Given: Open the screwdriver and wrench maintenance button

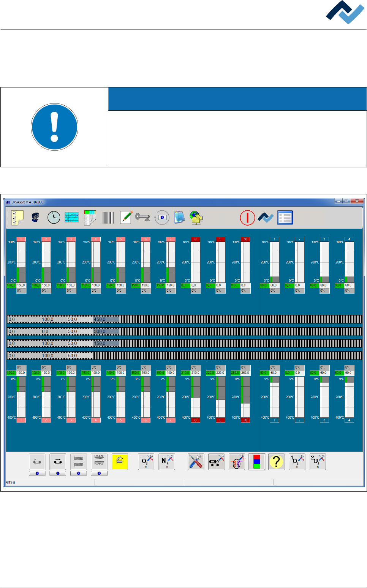Looking at the screenshot, I should tap(196, 462).
